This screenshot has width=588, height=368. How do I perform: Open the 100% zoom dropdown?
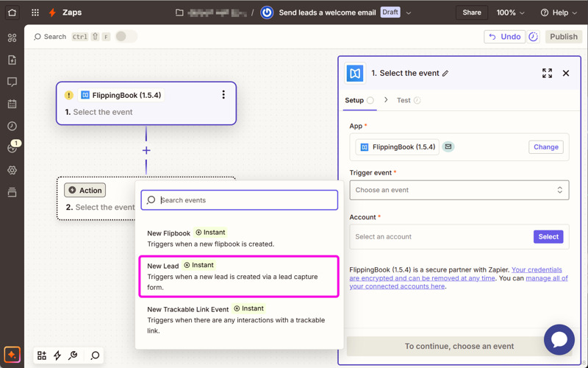click(510, 13)
